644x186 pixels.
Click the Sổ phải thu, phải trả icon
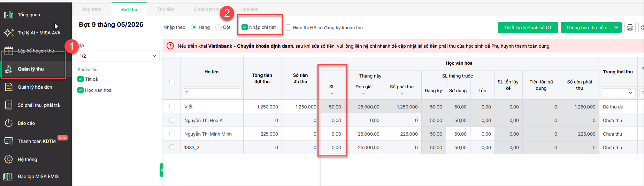click(8, 105)
